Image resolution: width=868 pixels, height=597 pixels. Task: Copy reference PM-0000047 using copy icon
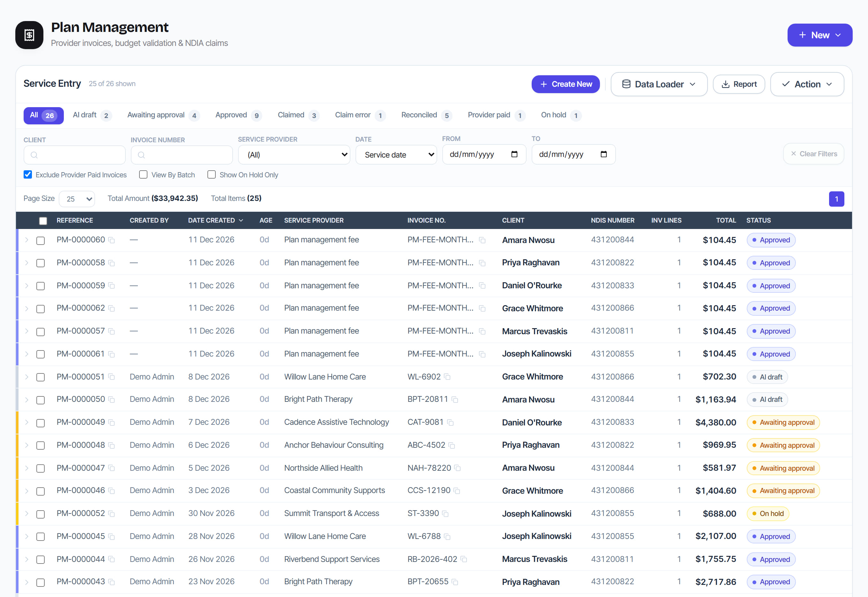click(x=111, y=468)
